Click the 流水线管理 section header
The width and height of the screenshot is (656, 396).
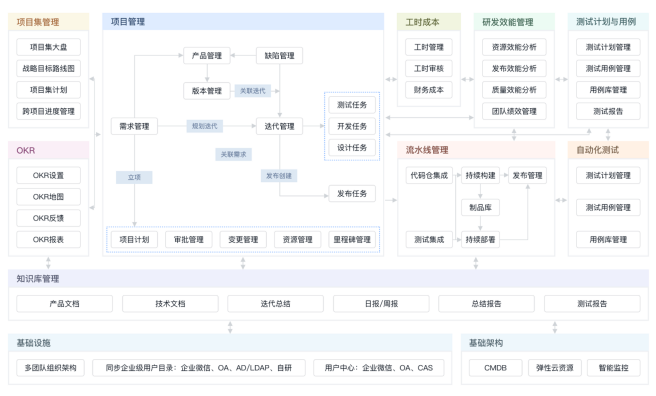(476, 150)
